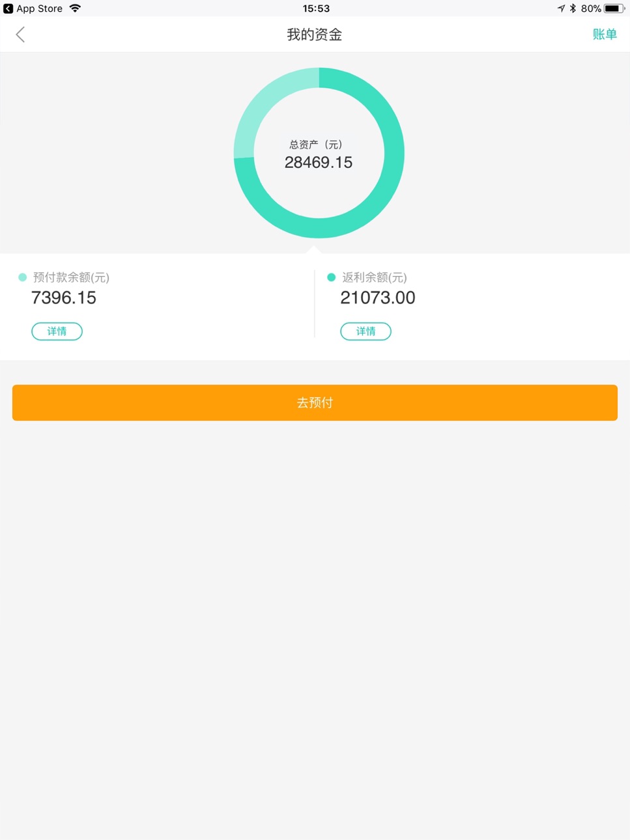Open the 账单 bill page

(x=605, y=35)
